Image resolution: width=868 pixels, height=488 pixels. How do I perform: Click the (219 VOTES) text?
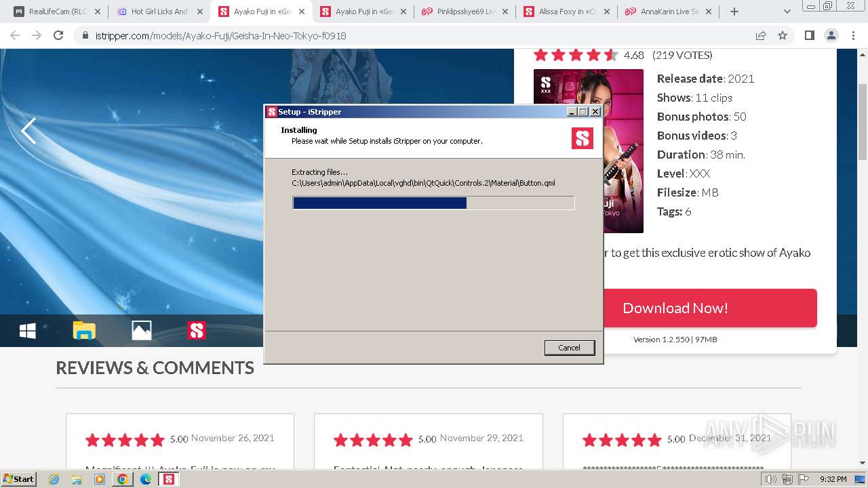coord(682,55)
